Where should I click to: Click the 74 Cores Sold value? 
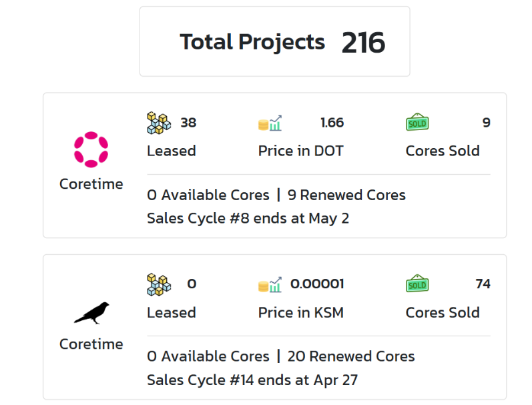[483, 284]
